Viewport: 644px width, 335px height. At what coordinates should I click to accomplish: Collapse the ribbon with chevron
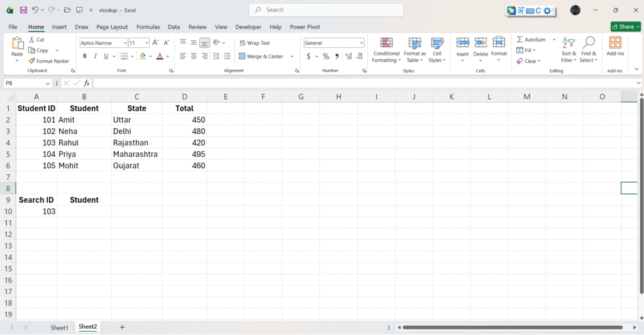point(636,69)
